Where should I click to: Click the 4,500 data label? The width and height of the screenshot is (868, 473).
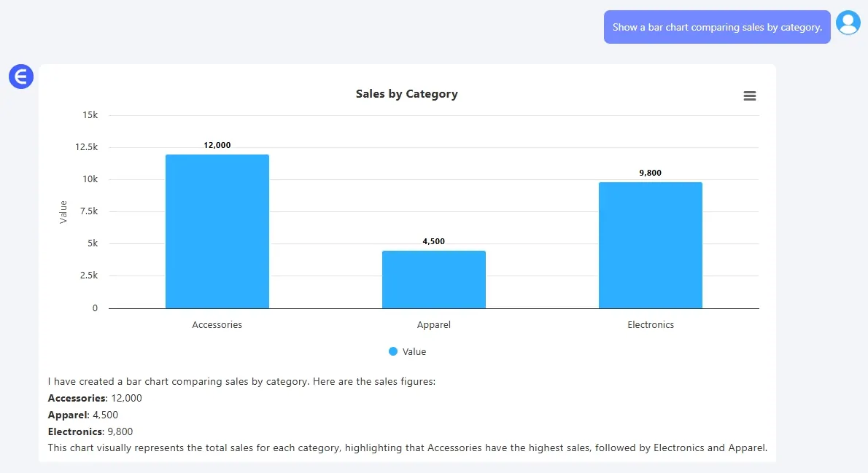(x=433, y=241)
